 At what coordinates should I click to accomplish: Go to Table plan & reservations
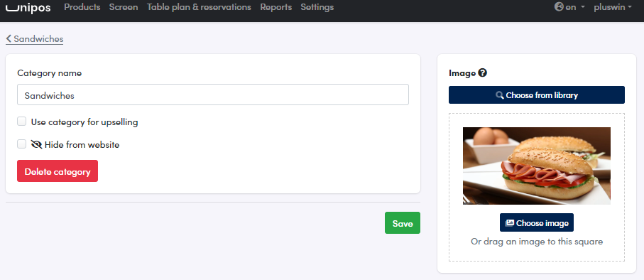click(x=199, y=7)
